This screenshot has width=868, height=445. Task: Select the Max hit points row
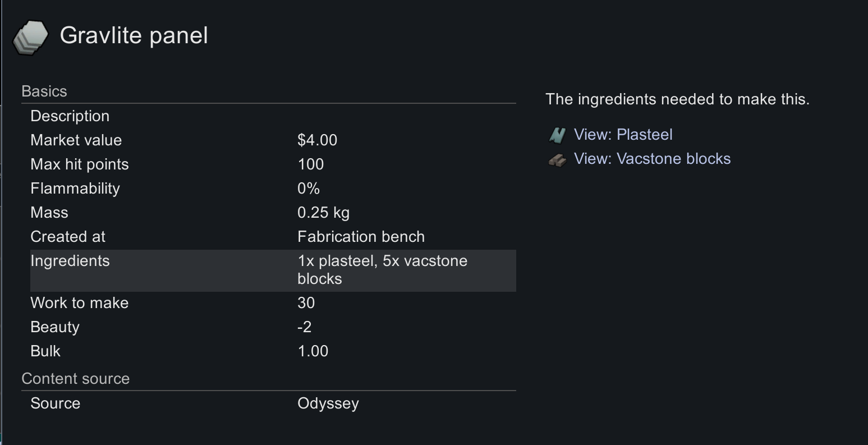273,164
